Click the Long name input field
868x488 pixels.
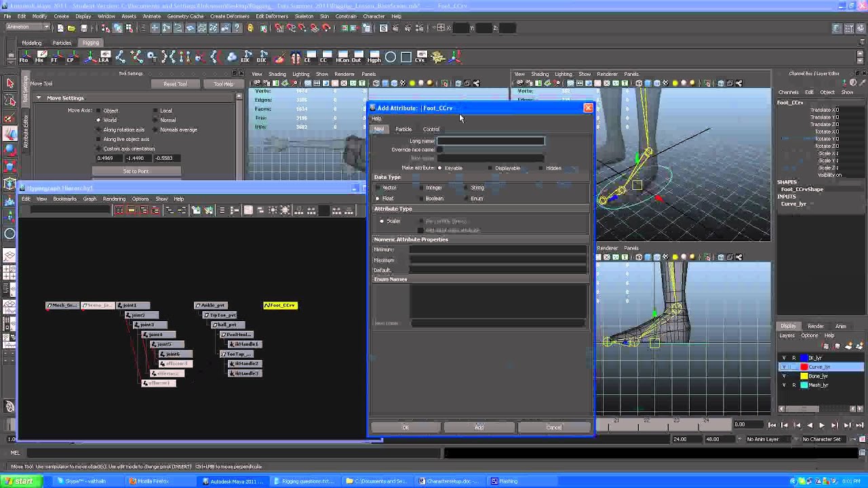point(490,141)
